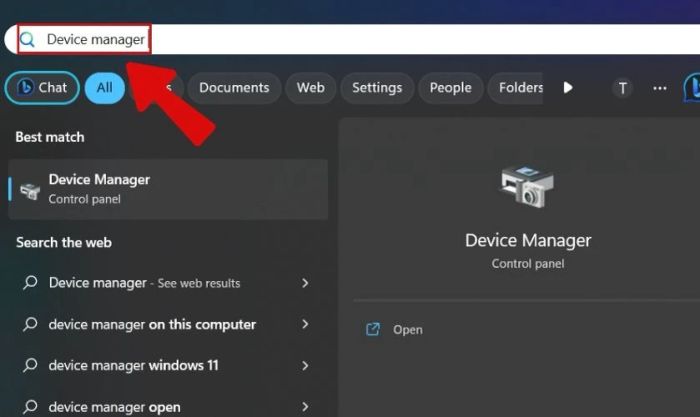The image size is (700, 417).
Task: Switch to the People filter tab
Action: tap(450, 88)
